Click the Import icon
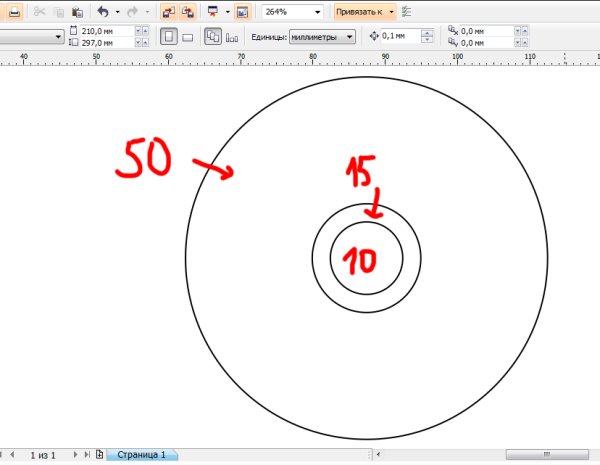The width and height of the screenshot is (600, 465). (168, 12)
